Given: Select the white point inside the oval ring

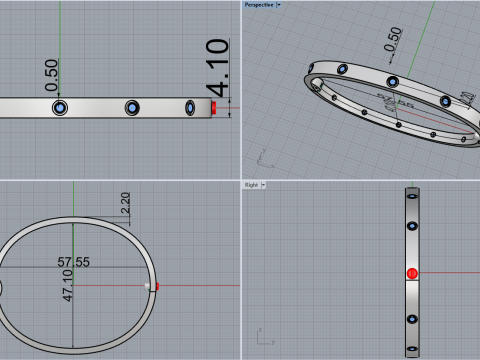Looking at the screenshot, I should click(x=147, y=286).
